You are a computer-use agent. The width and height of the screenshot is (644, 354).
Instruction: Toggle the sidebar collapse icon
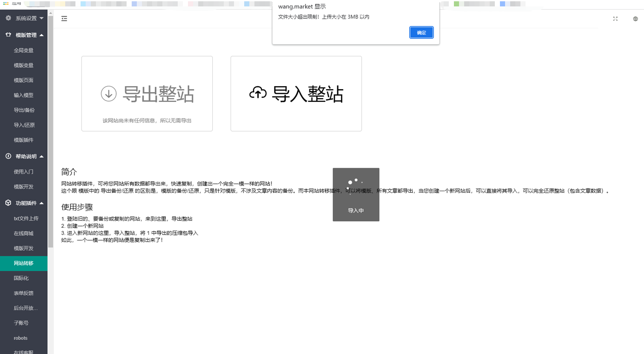pyautogui.click(x=64, y=19)
